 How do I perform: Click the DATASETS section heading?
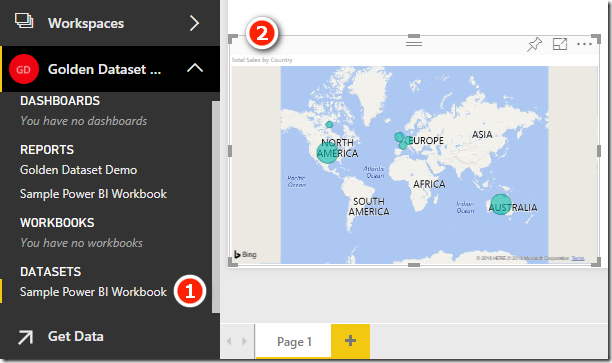tap(51, 271)
